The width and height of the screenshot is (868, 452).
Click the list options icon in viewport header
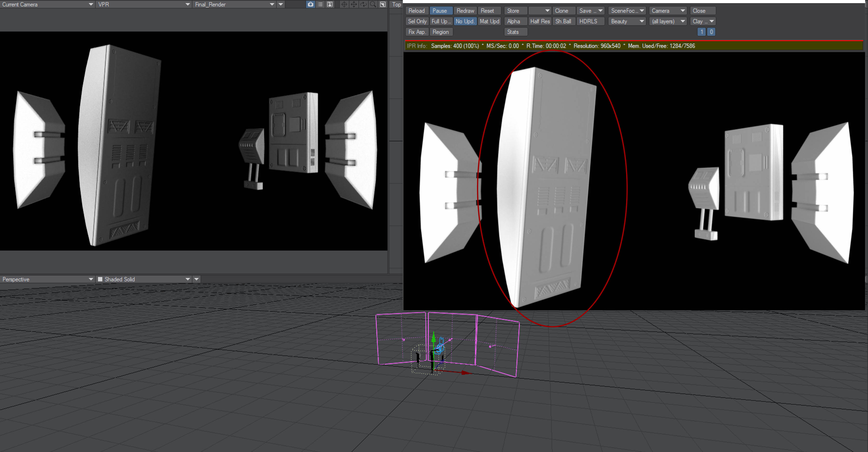(320, 4)
